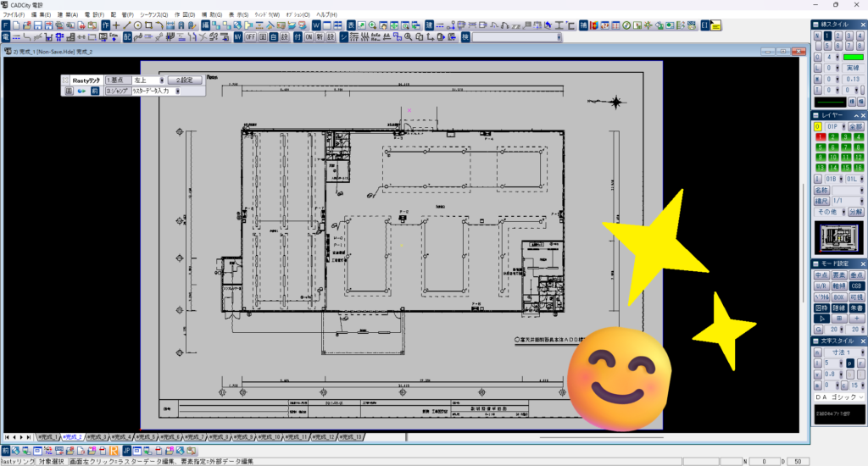This screenshot has height=466, width=868.
Task: Select the circle drawing tool
Action: [137, 25]
